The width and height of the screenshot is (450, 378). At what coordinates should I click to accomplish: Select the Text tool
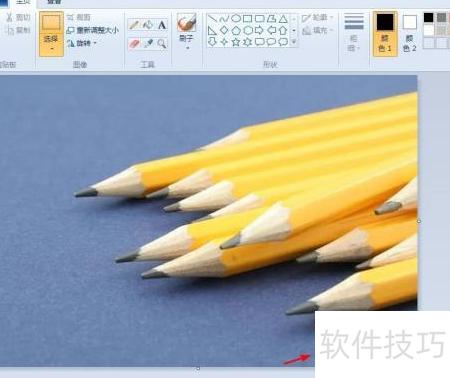[162, 25]
